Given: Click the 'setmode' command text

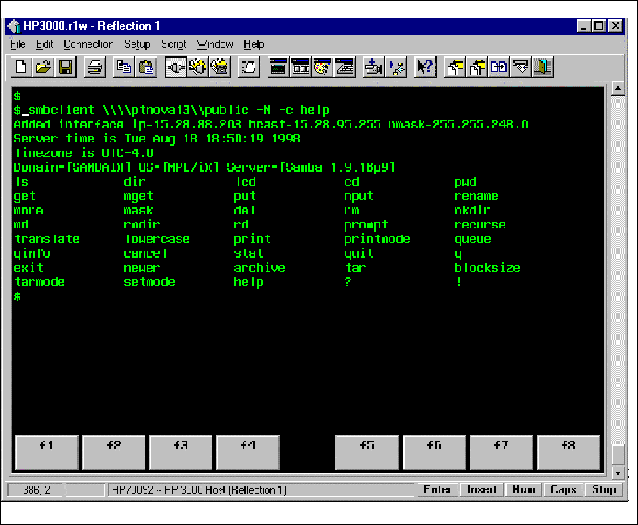Looking at the screenshot, I should [149, 282].
